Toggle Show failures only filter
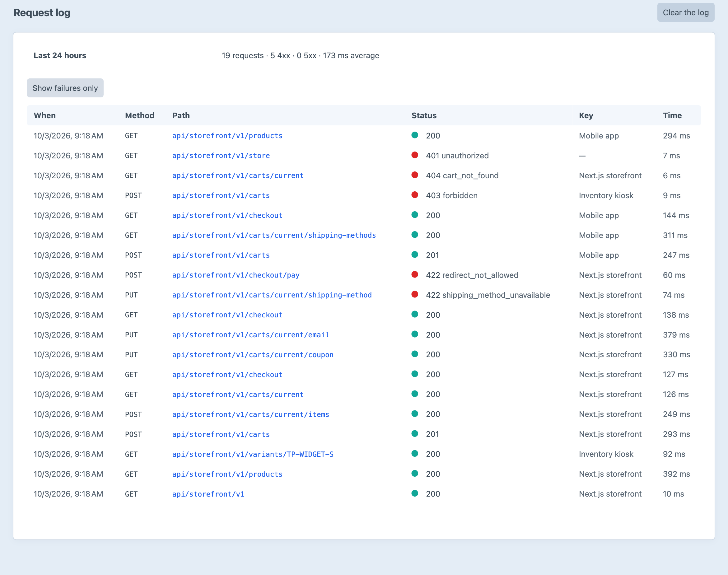The width and height of the screenshot is (728, 575). tap(65, 88)
